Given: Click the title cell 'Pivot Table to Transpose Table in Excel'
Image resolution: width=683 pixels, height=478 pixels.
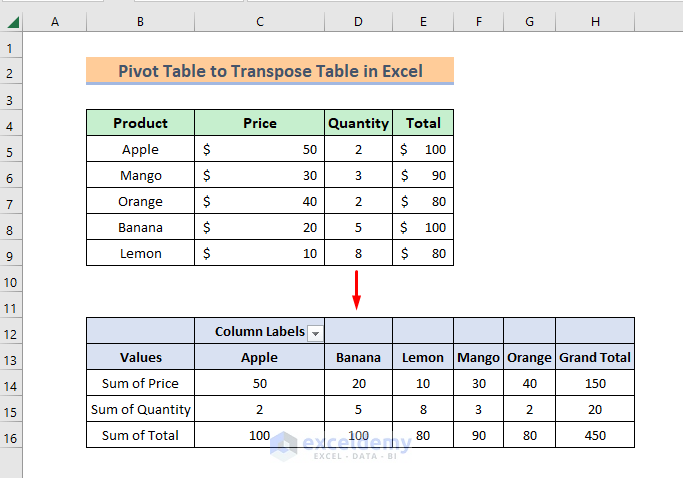Looking at the screenshot, I should (x=270, y=71).
